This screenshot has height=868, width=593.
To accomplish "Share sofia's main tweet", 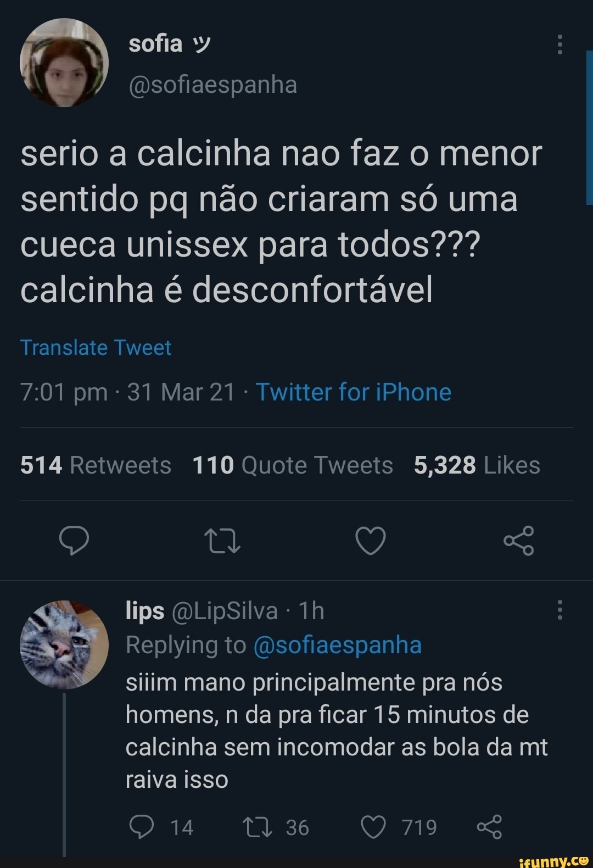I will (518, 541).
